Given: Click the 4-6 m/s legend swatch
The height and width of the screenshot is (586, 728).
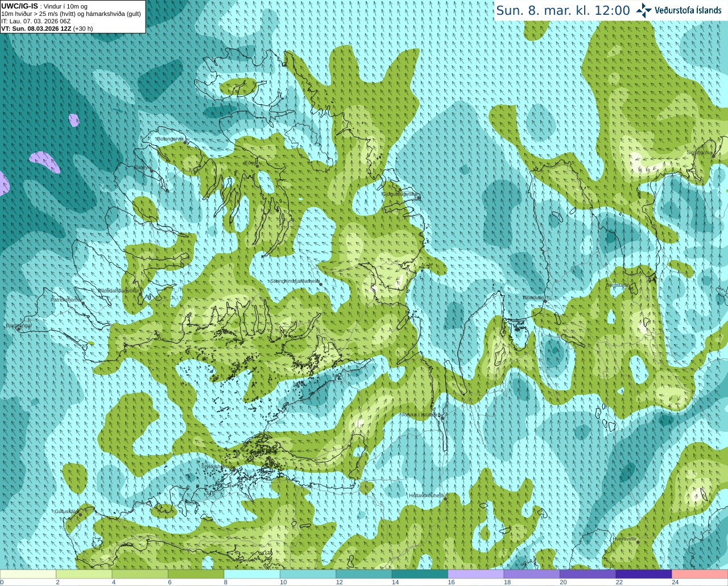Looking at the screenshot, I should tap(140, 574).
